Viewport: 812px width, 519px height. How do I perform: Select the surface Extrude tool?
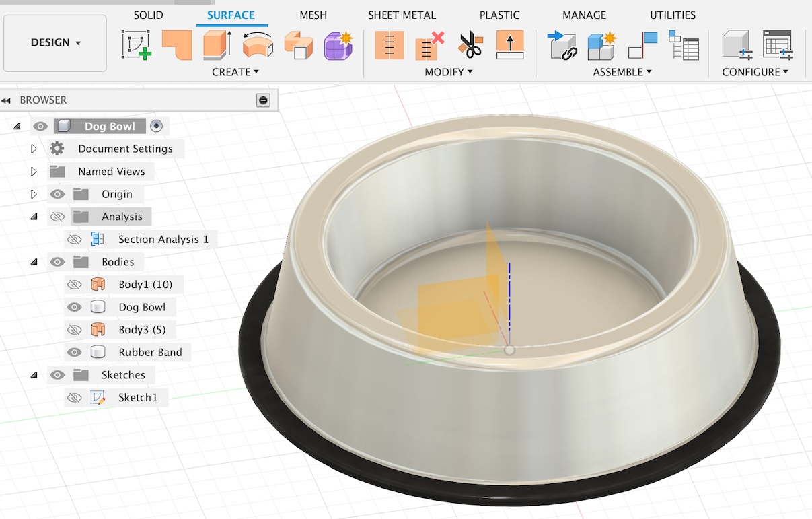217,45
